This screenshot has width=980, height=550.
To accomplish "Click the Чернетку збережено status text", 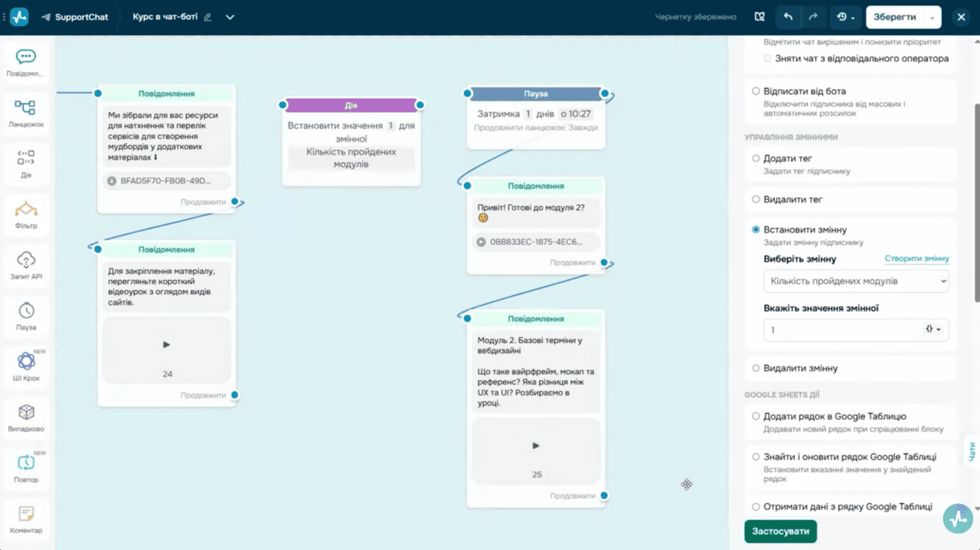I will (x=696, y=17).
